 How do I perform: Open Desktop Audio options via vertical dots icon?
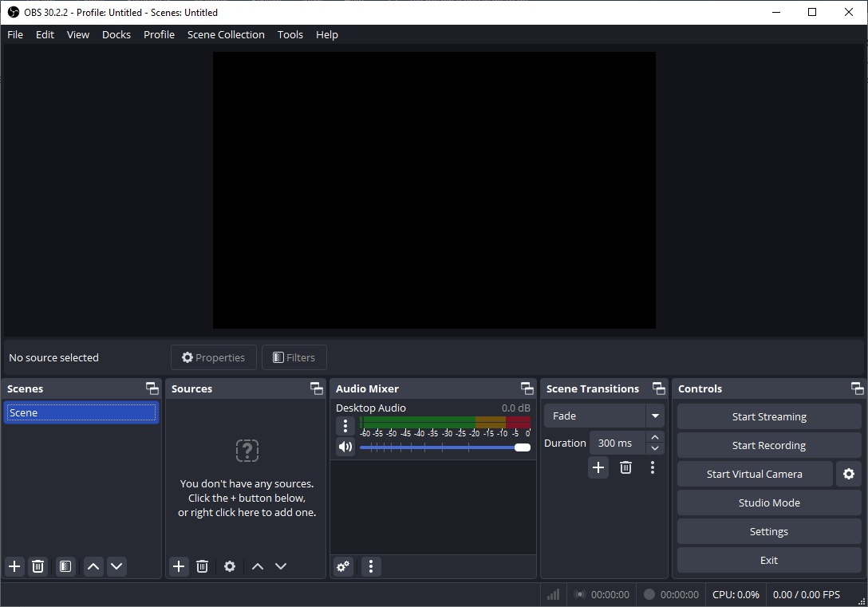(x=345, y=426)
